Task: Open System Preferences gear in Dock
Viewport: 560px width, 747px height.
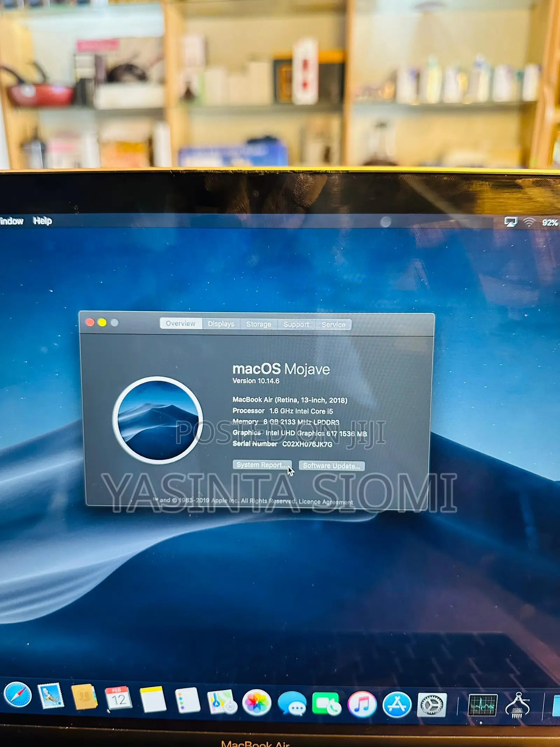Action: [x=432, y=705]
